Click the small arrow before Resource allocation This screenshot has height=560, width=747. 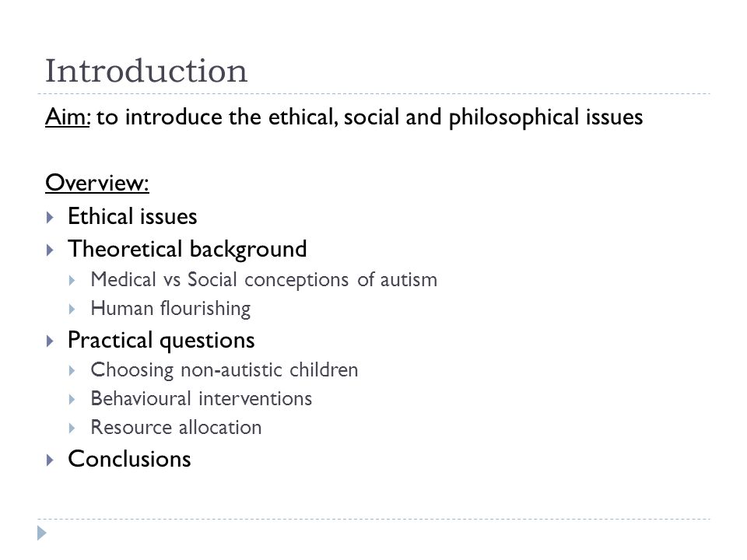point(72,429)
